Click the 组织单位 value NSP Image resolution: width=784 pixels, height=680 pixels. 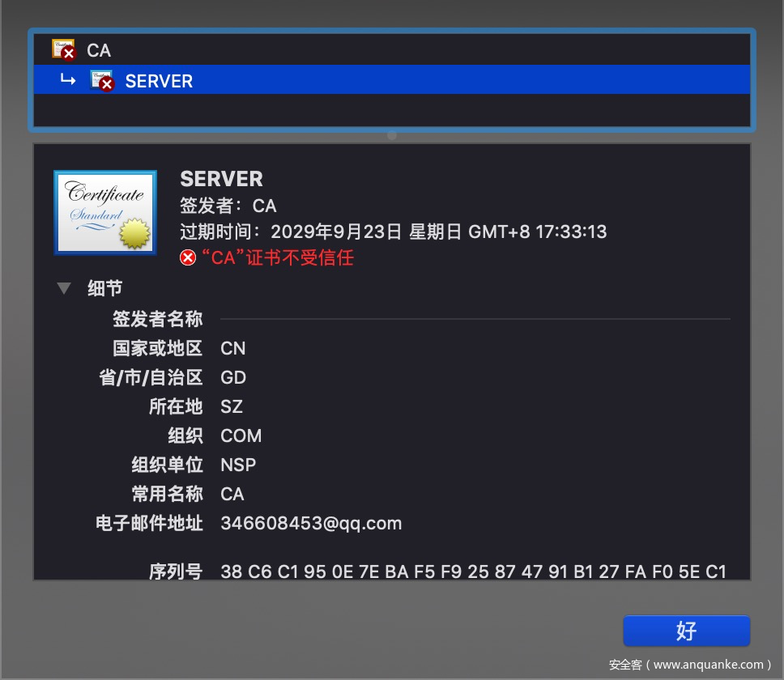coord(238,465)
